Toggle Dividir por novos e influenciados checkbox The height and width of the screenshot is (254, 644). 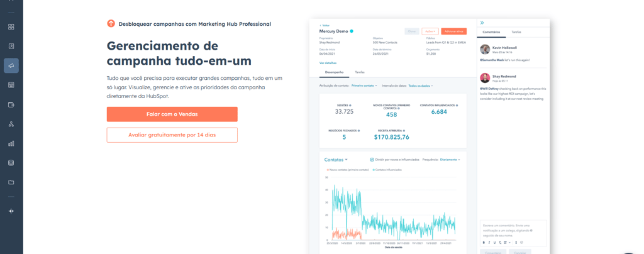pos(372,160)
